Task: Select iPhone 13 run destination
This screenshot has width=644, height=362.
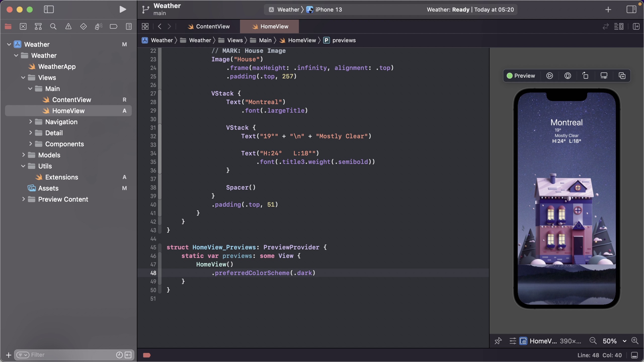Action: [x=328, y=10]
